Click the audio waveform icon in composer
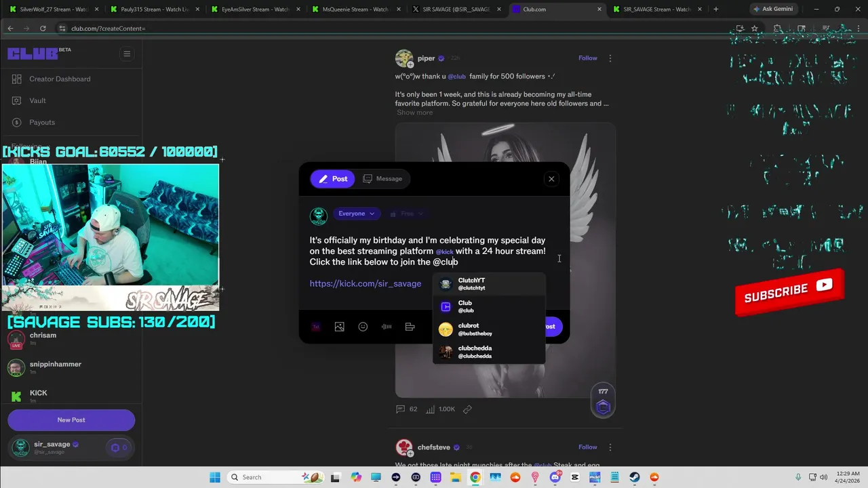This screenshot has width=868, height=488. coord(387,327)
